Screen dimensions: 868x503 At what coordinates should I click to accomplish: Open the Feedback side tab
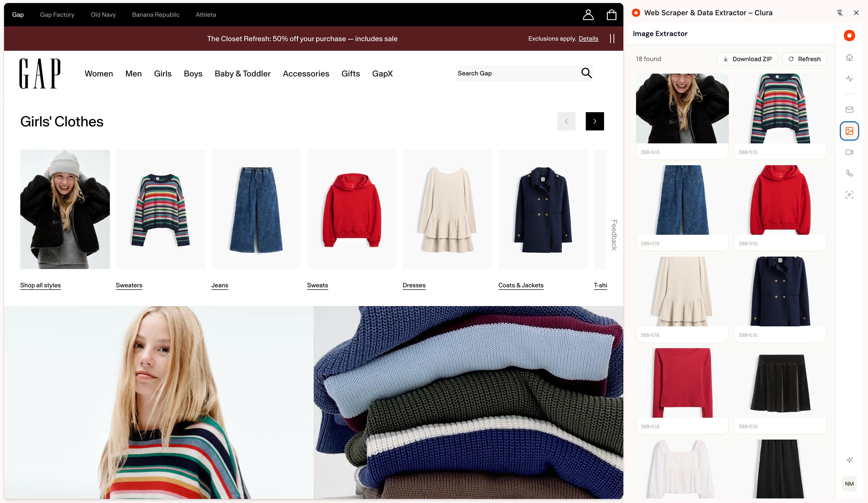click(x=614, y=234)
